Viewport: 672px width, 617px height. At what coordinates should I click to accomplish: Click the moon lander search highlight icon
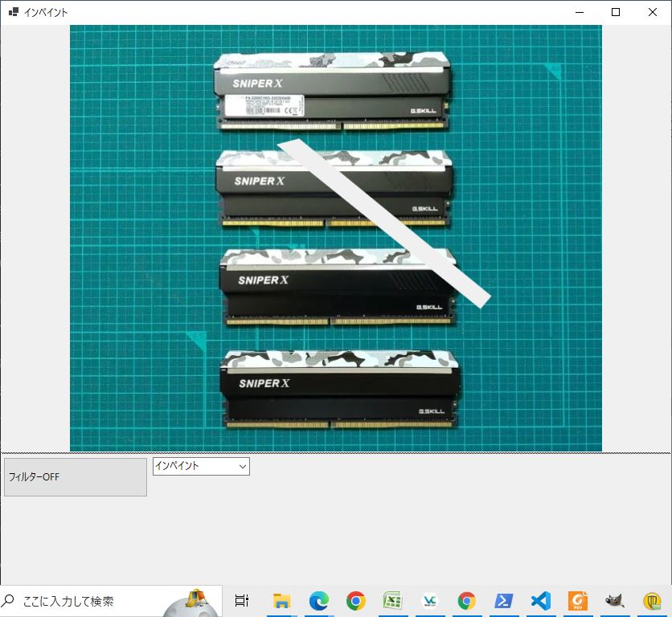pyautogui.click(x=191, y=602)
